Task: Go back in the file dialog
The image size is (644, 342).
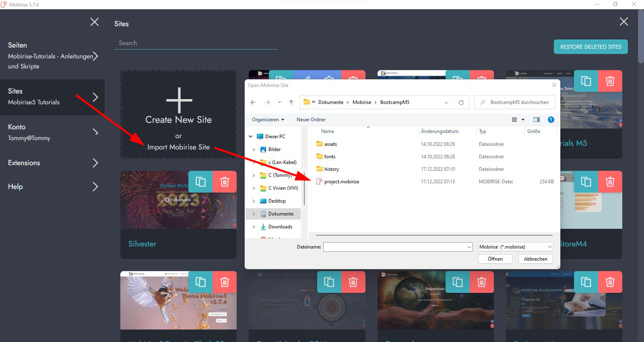Action: (253, 102)
